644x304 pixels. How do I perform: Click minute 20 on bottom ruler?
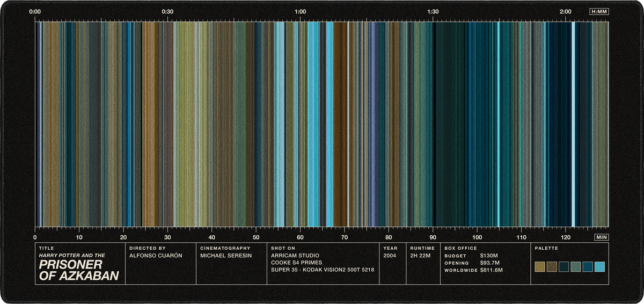(123, 237)
